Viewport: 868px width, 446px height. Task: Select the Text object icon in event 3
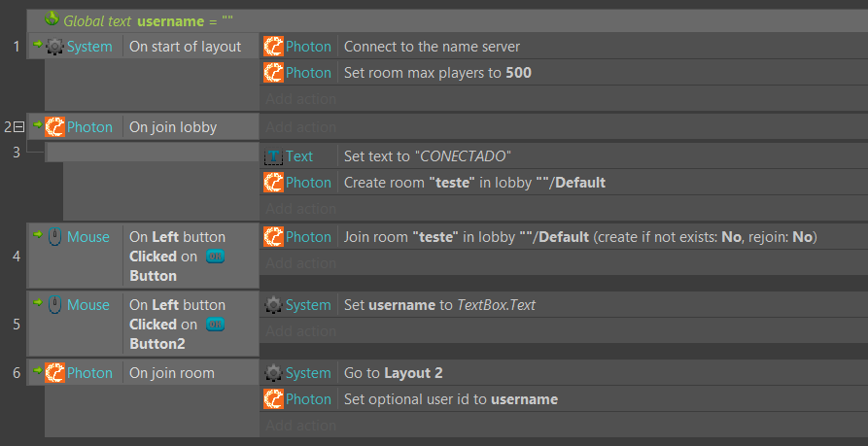point(273,156)
